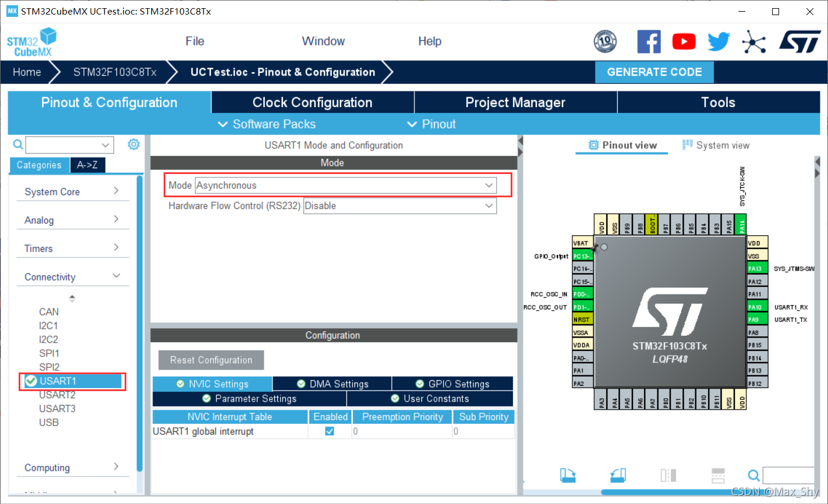Select pin PD1 RCC_OSC_OUT
This screenshot has width=828, height=504.
click(x=582, y=307)
